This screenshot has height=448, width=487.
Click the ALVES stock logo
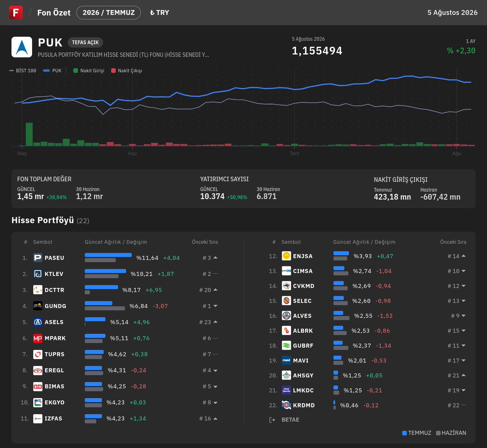tap(287, 316)
